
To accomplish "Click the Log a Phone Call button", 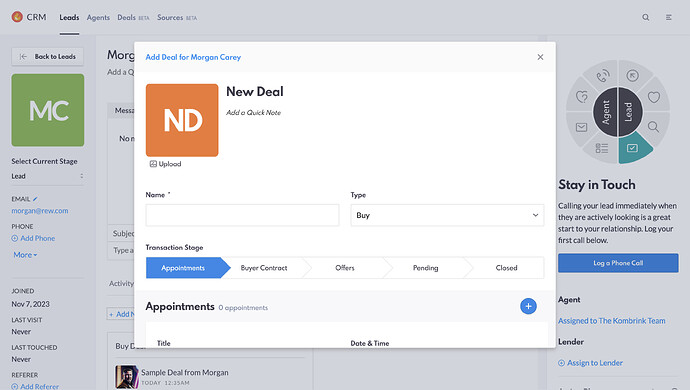I will (618, 263).
